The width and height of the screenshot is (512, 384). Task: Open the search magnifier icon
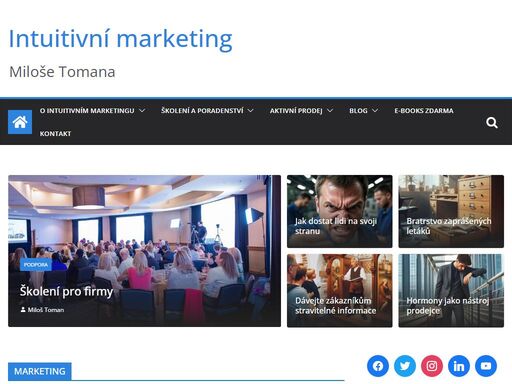[x=492, y=123]
